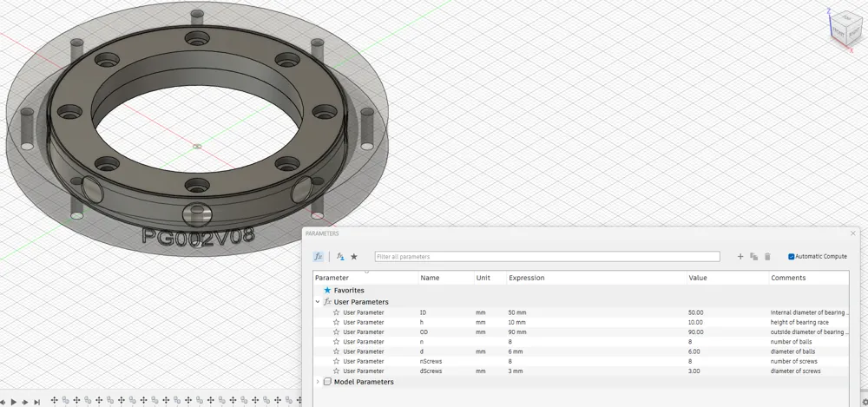Expand the Model Parameters group
Viewport: 868px width, 407px height.
(x=318, y=382)
